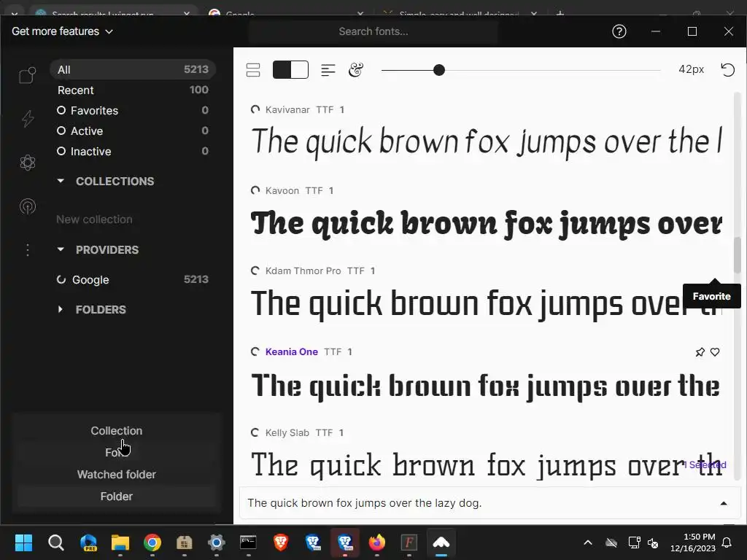
Task: Open the Keania One font name
Action: pyautogui.click(x=292, y=352)
